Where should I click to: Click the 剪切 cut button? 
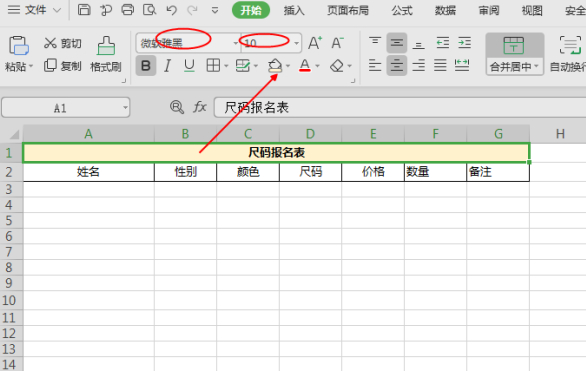pyautogui.click(x=62, y=43)
